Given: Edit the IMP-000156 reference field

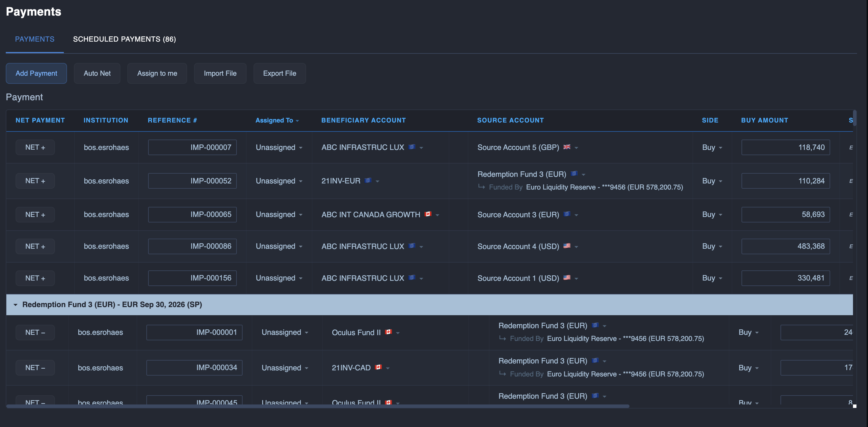Looking at the screenshot, I should (x=192, y=278).
